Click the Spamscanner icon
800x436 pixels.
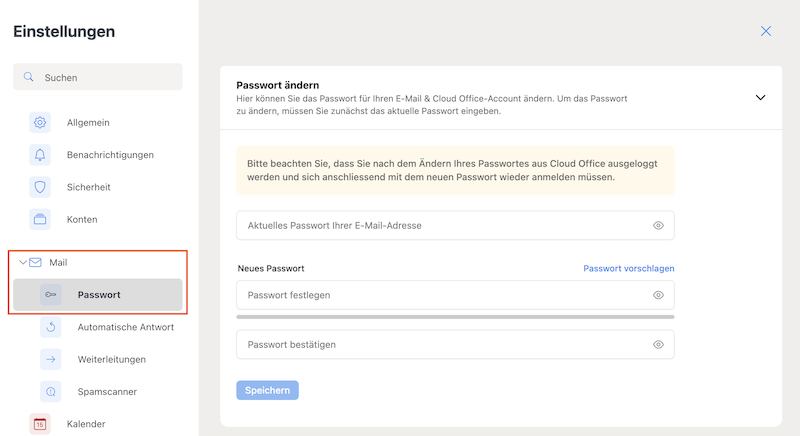point(51,392)
